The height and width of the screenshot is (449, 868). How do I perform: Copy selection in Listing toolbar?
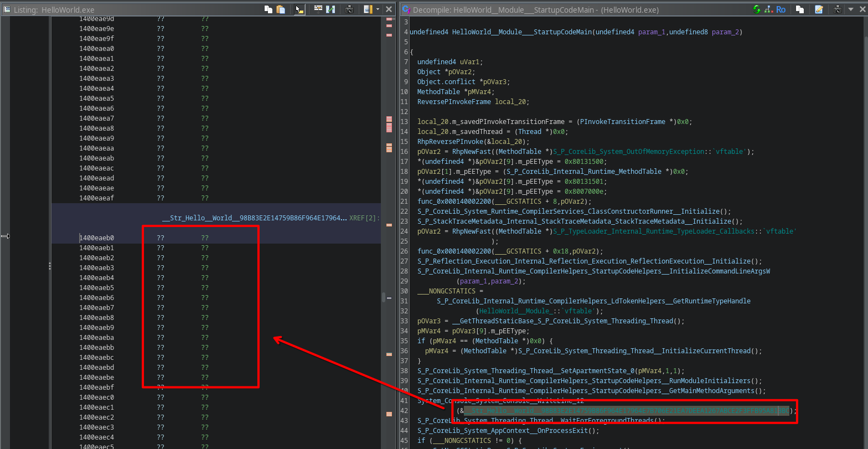pyautogui.click(x=268, y=9)
